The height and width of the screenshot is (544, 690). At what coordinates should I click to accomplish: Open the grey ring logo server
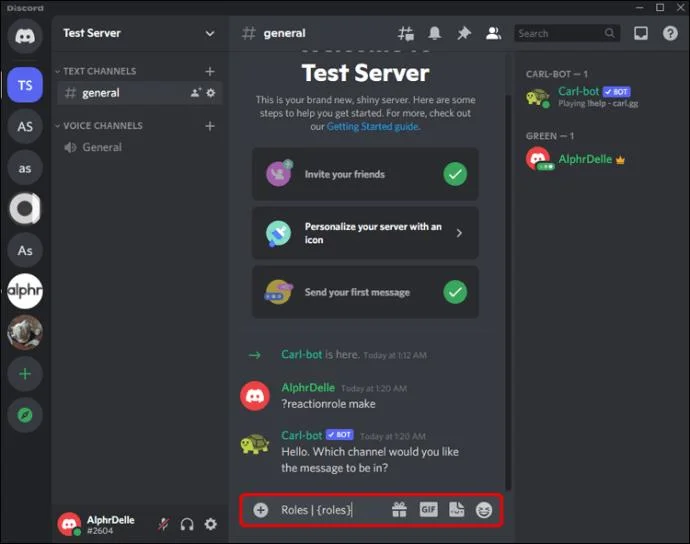pos(25,209)
